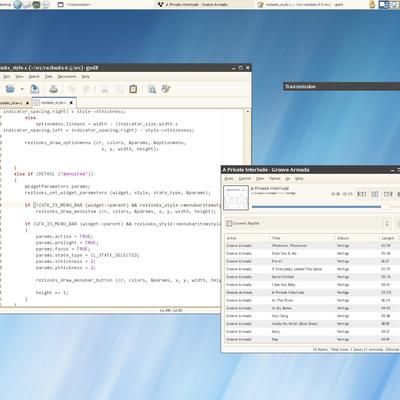
Task: Open the Help menu in the music player
Action: (299, 179)
